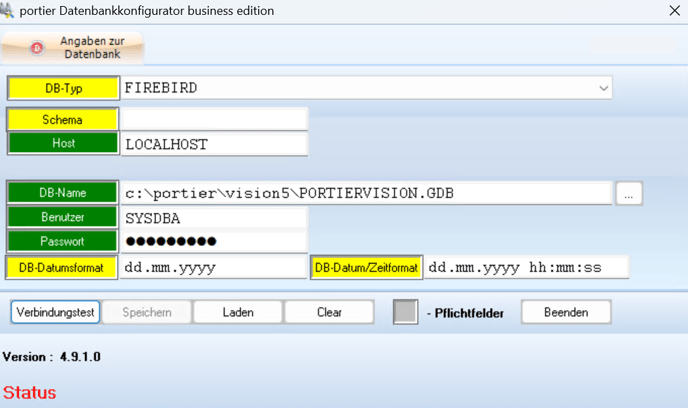This screenshot has height=408, width=688.
Task: Click the yellow DB-Datumsformat label
Action: (61, 268)
